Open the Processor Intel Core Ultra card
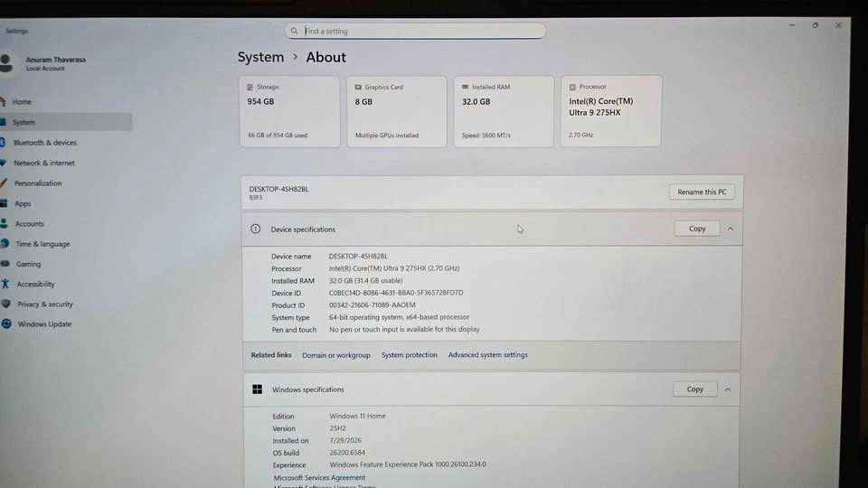 pos(611,111)
